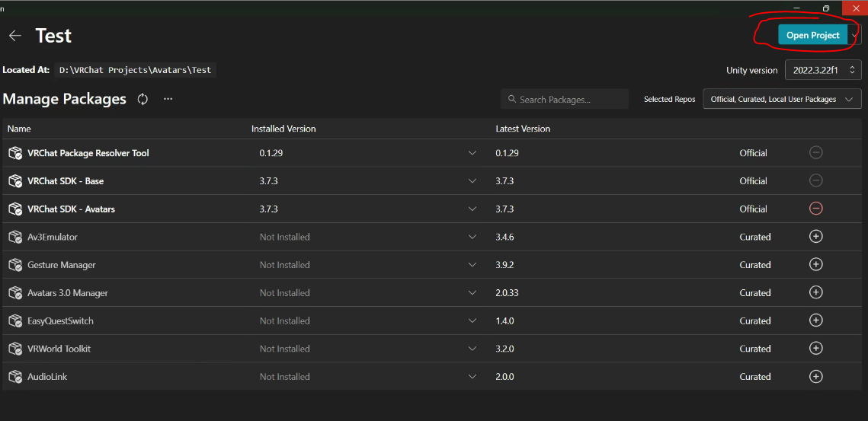Screen dimensions: 868x421
Task: Focus the Search Packages field
Action: [x=565, y=100]
